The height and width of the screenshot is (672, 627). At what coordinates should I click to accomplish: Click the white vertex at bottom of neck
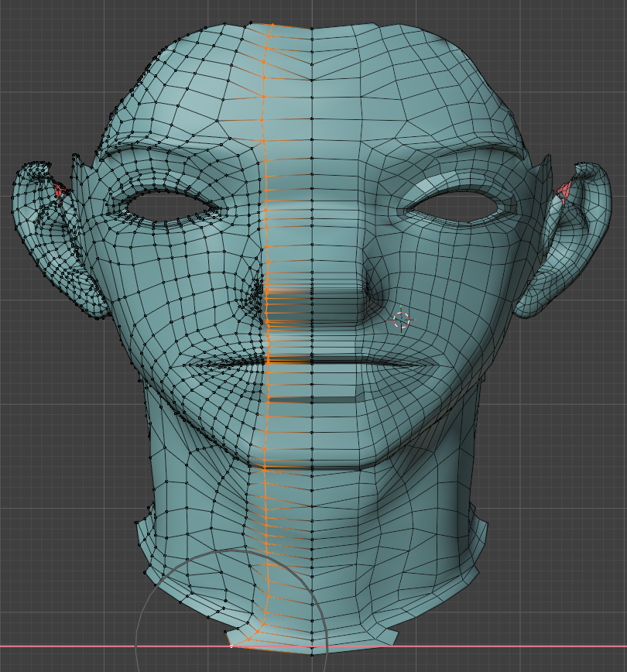[231, 645]
